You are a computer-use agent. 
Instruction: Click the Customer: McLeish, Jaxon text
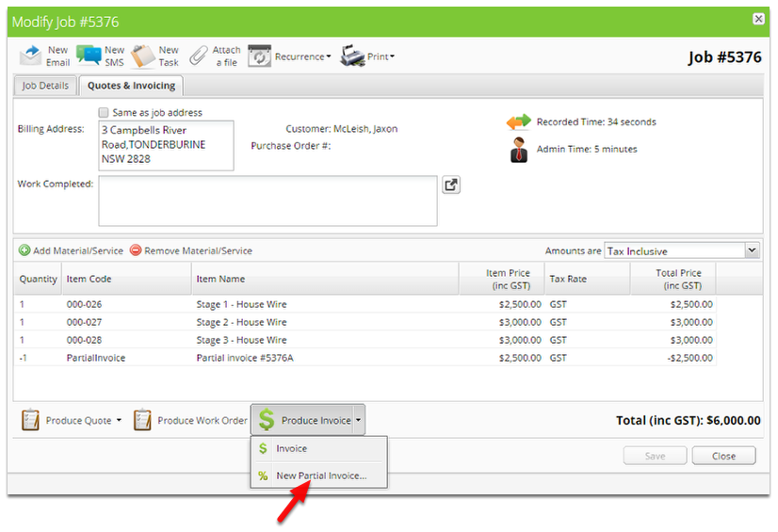tap(341, 129)
